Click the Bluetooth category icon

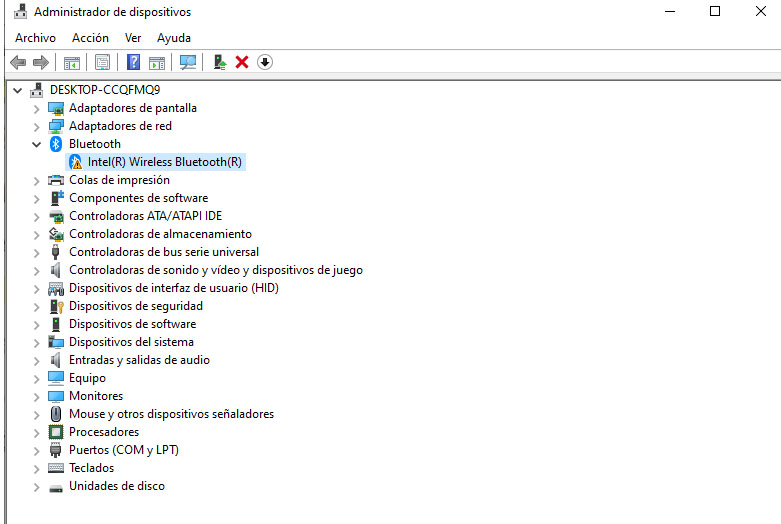(56, 144)
